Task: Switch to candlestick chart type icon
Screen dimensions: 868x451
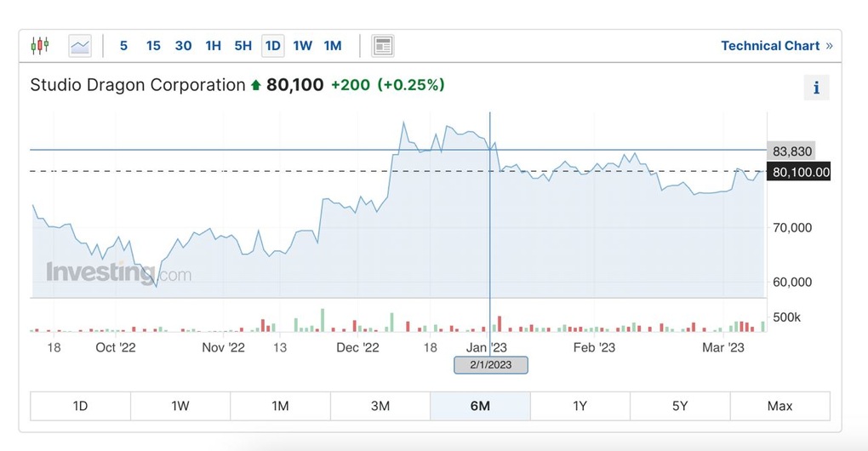Action: coord(40,45)
